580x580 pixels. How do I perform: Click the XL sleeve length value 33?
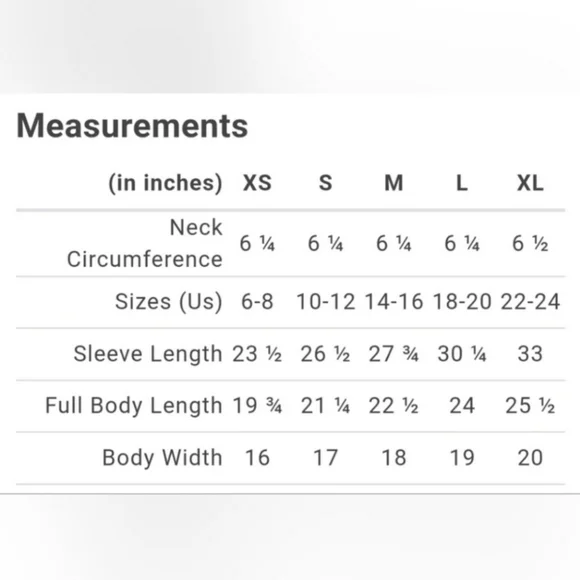(530, 354)
